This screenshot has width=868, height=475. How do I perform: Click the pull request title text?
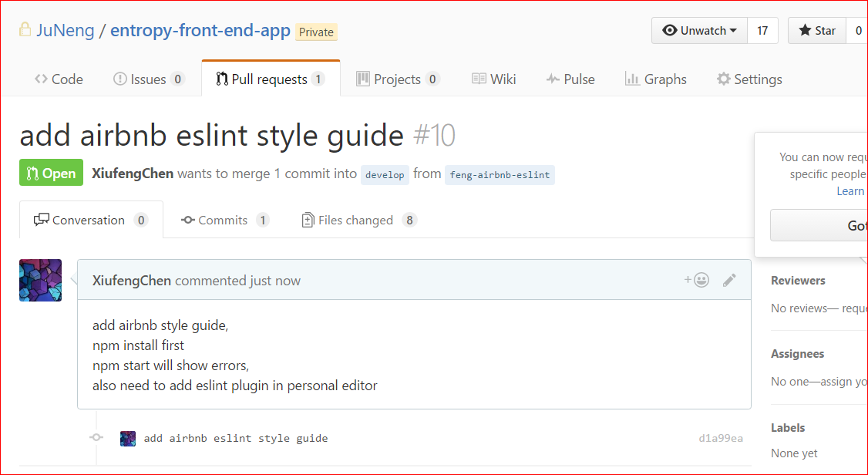tap(211, 135)
